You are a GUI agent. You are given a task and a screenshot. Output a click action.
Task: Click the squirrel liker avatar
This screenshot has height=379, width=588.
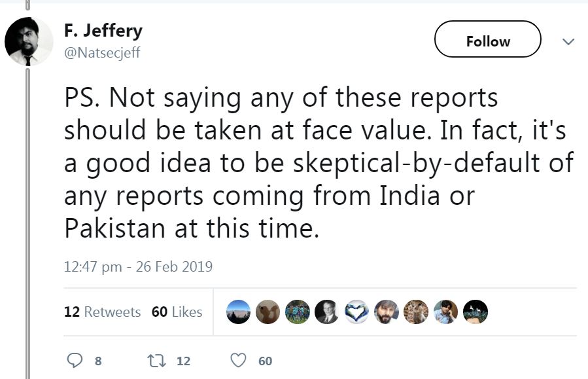click(x=416, y=312)
